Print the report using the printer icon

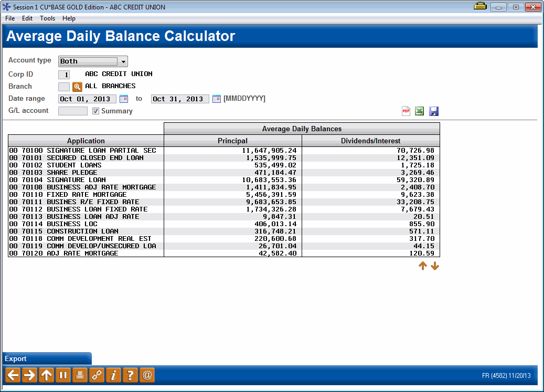(x=80, y=375)
